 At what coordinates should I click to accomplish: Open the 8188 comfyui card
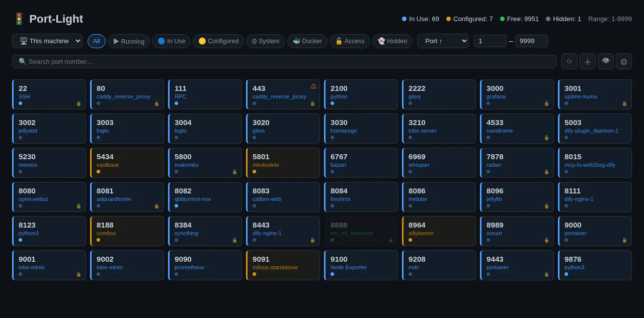(x=127, y=231)
